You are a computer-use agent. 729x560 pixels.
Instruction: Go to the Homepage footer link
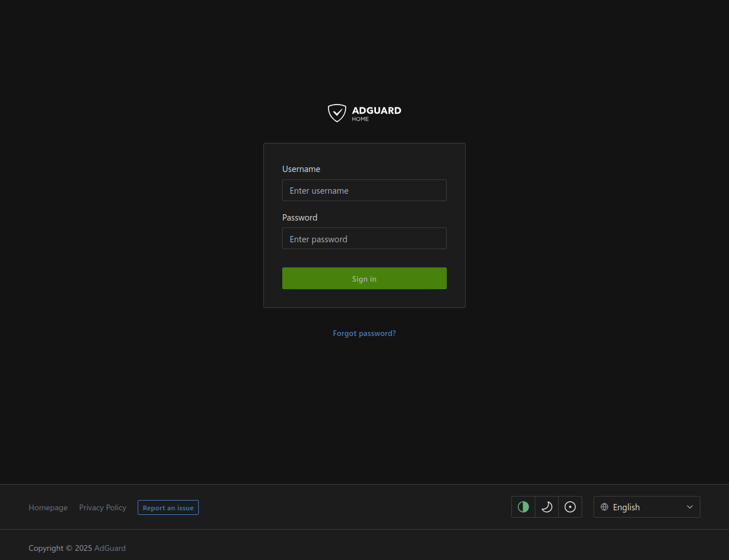[48, 507]
